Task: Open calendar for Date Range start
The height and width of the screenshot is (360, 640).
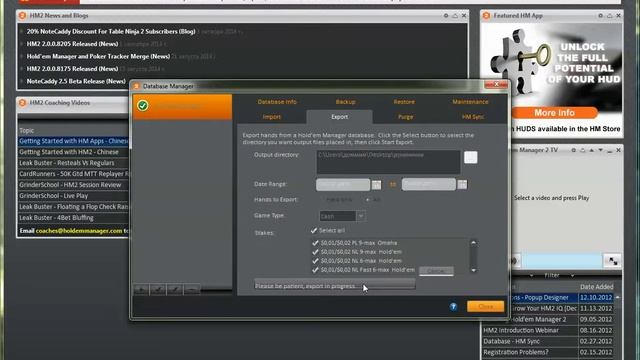Action: tap(376, 185)
